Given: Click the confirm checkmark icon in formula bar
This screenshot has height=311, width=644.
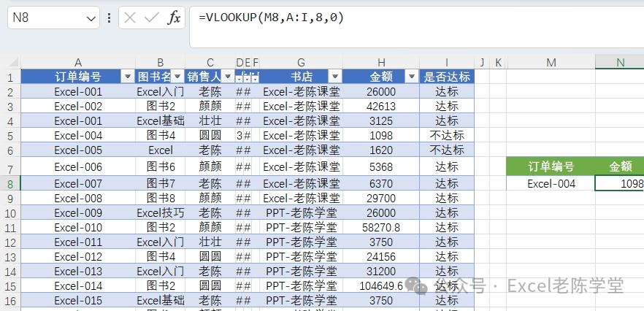Looking at the screenshot, I should point(152,18).
